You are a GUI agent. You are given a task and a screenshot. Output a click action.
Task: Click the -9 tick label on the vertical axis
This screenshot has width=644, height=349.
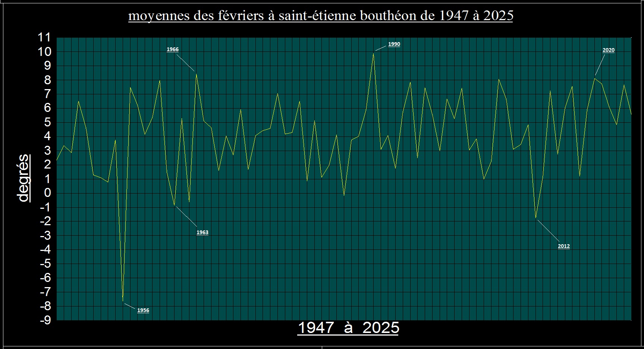(x=45, y=320)
